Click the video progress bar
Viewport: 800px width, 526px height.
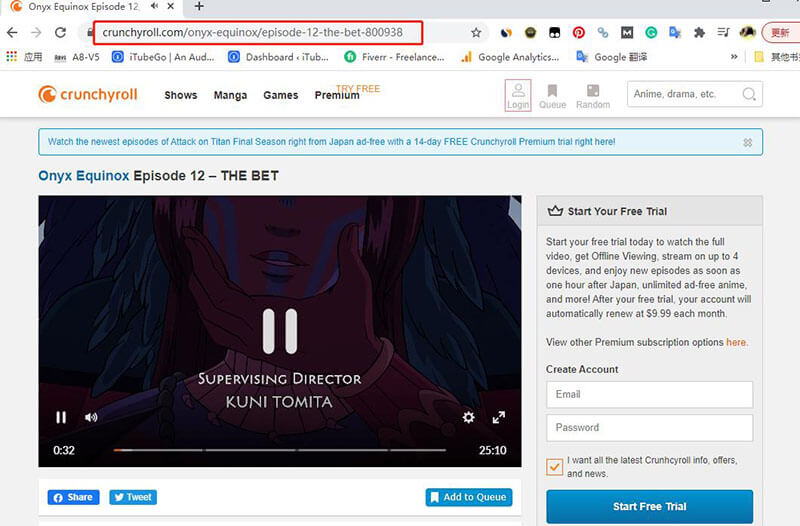pos(280,450)
